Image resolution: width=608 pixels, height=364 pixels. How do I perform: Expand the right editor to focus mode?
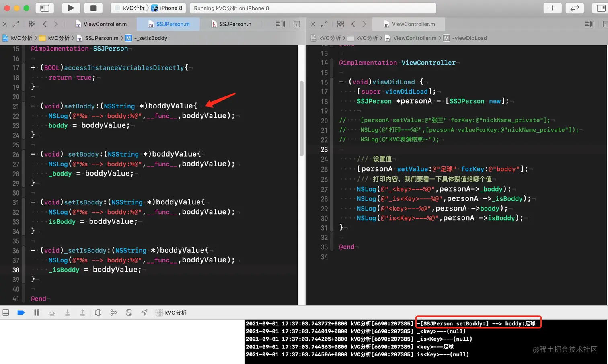click(325, 24)
